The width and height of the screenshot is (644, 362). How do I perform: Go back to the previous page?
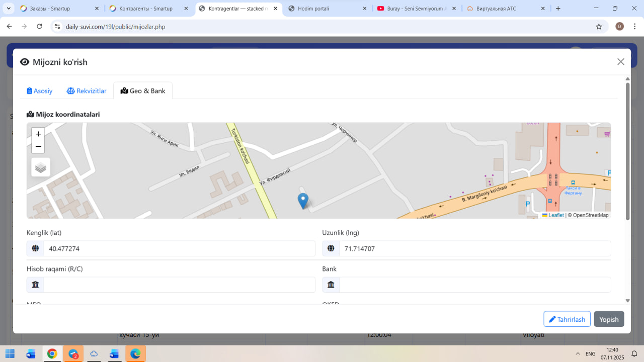9,27
